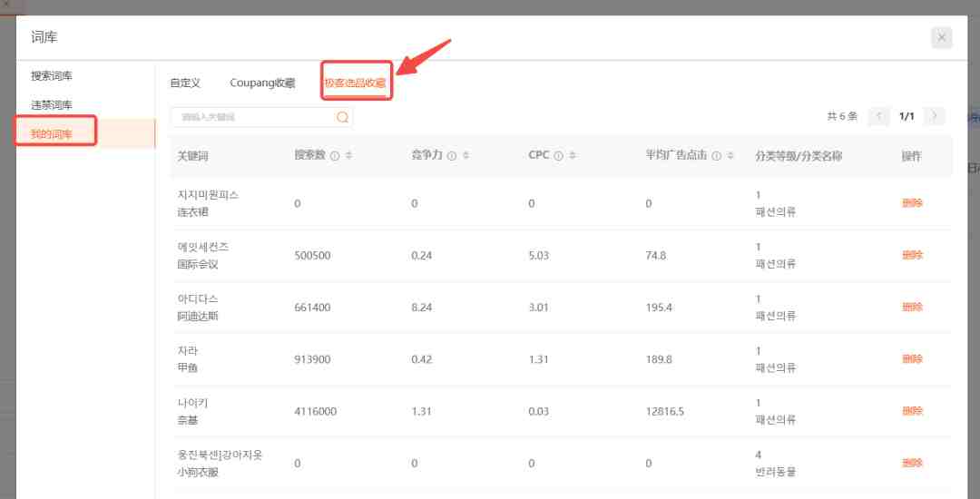Select 我的词库 in the sidebar
The width and height of the screenshot is (980, 499).
pos(51,133)
